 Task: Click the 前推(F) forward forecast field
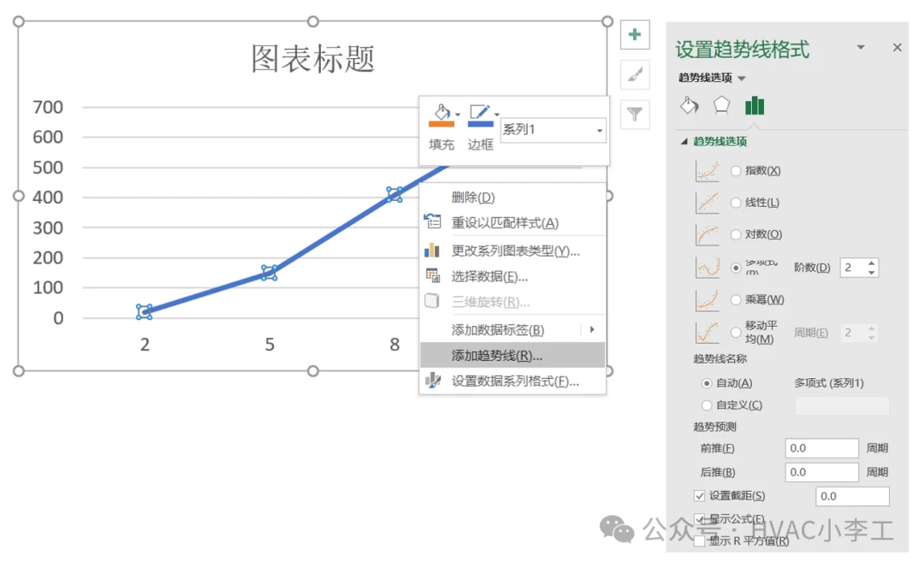tap(821, 448)
